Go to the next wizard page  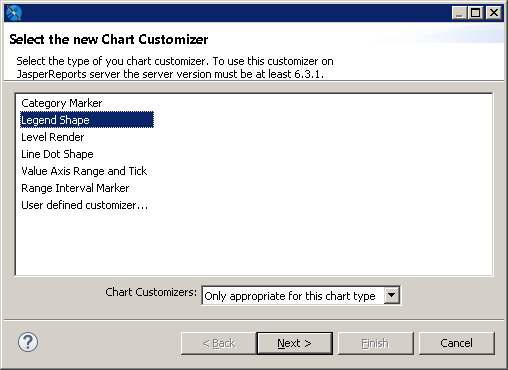[294, 343]
